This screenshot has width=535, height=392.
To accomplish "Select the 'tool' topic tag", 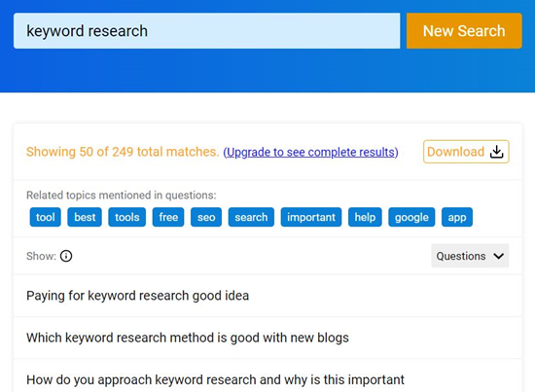I will (x=46, y=217).
